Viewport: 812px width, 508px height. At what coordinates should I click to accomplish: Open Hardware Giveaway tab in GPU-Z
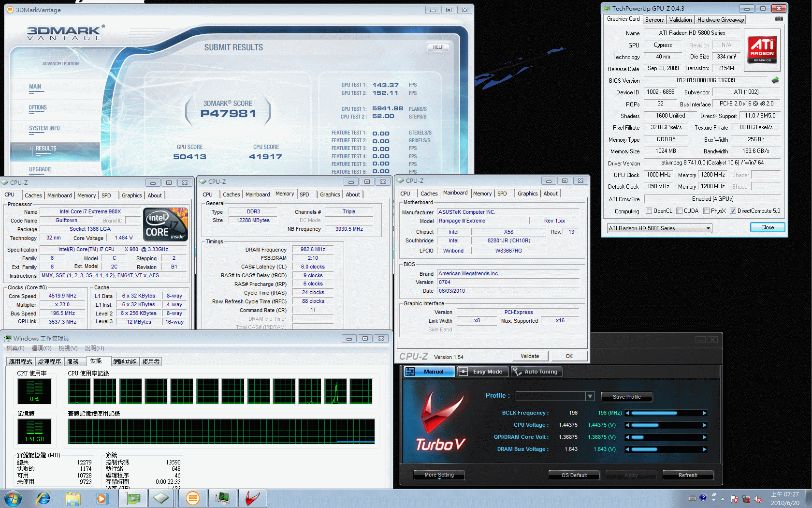pyautogui.click(x=721, y=20)
